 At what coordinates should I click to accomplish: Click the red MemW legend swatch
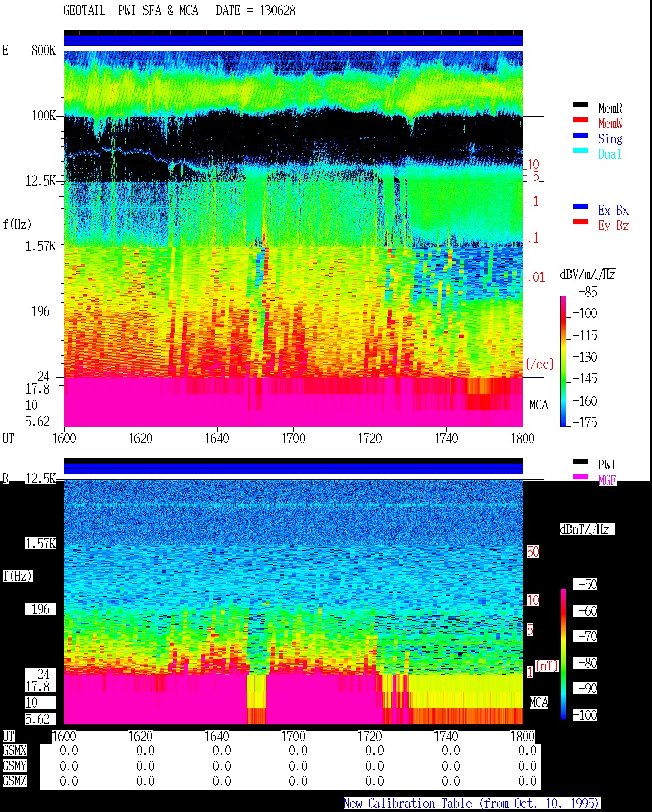pos(581,120)
